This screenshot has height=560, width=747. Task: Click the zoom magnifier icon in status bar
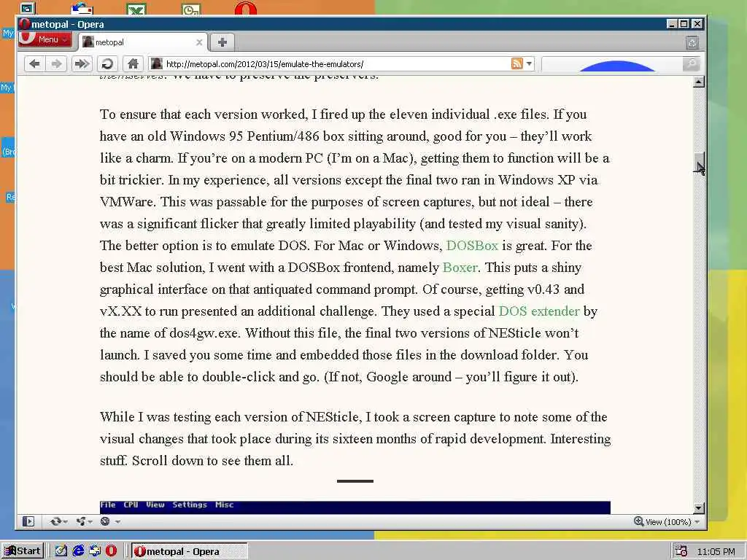pos(639,521)
